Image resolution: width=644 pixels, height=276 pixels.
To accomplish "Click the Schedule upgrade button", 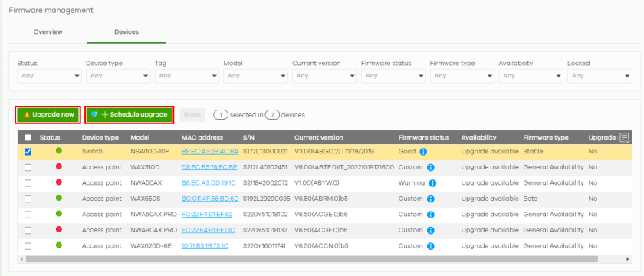I will pos(130,114).
